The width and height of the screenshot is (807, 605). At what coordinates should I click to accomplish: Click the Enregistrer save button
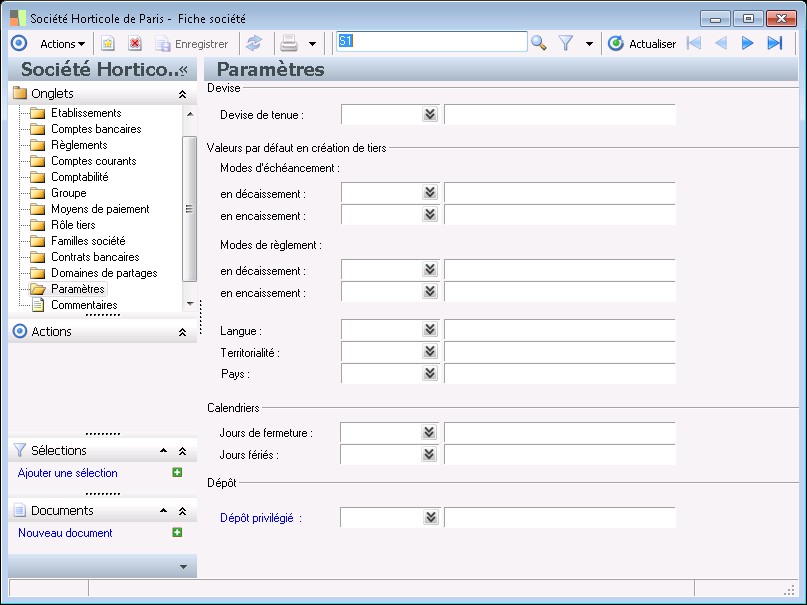(191, 44)
